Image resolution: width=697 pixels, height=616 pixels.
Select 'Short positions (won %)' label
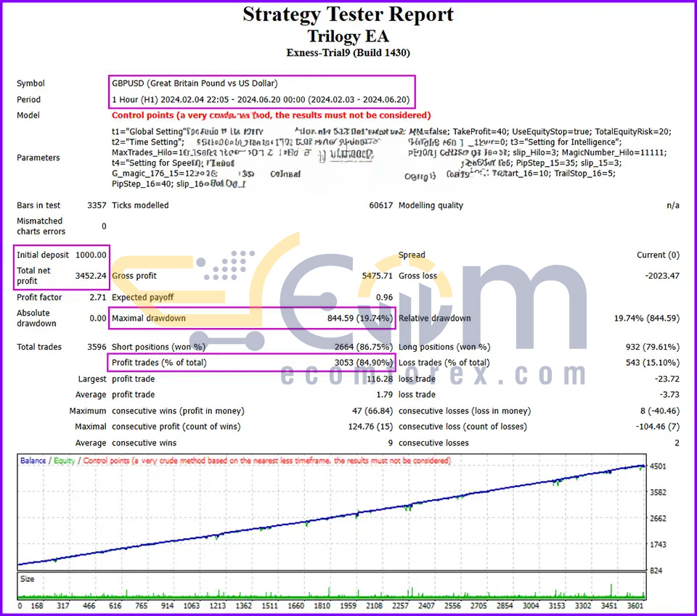[x=159, y=347]
